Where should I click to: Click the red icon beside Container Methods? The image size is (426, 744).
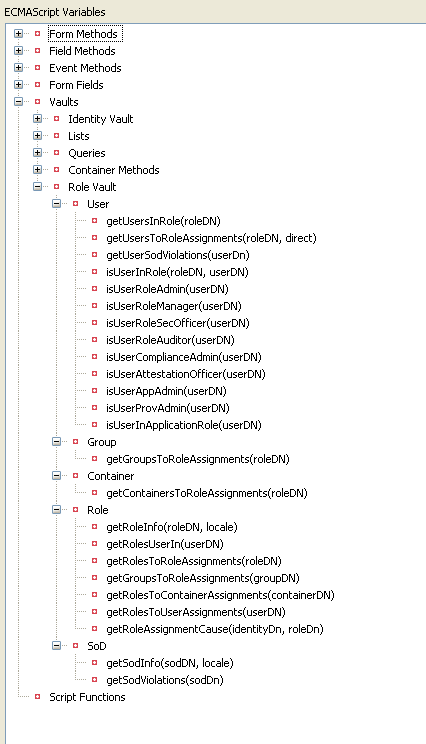click(56, 170)
